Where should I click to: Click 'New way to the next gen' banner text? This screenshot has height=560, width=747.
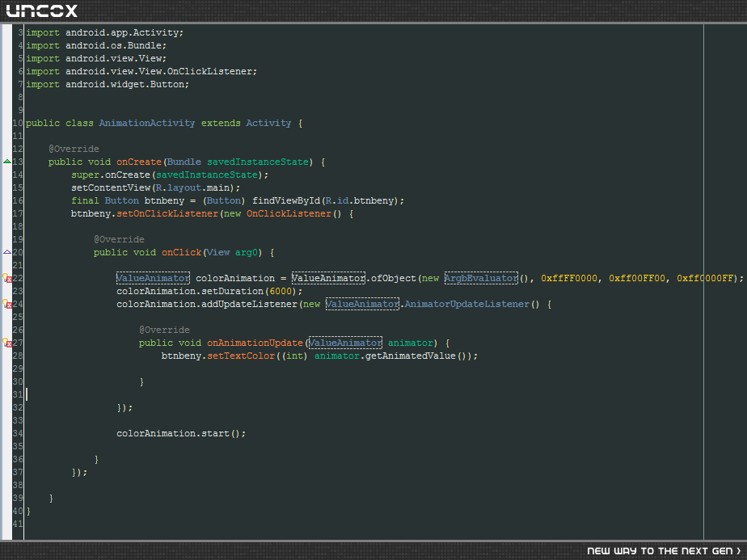click(x=664, y=551)
